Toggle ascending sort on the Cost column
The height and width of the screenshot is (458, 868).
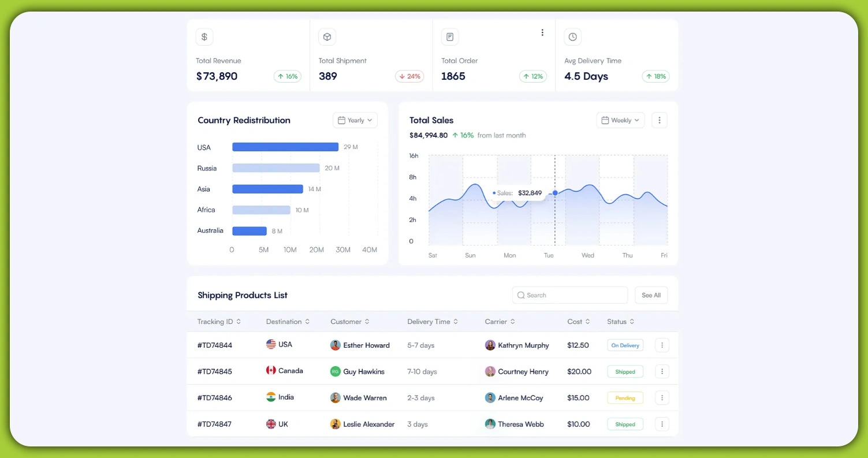(x=588, y=321)
